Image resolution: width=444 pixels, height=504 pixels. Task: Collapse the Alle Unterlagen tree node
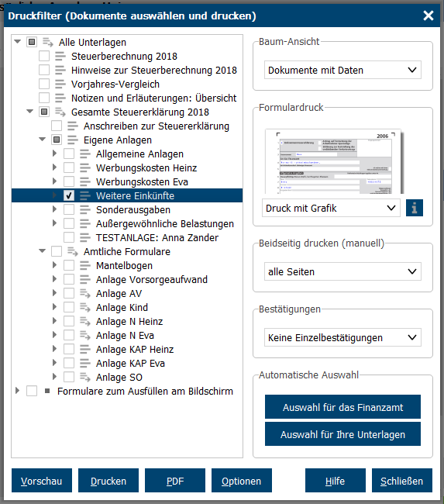(x=17, y=42)
